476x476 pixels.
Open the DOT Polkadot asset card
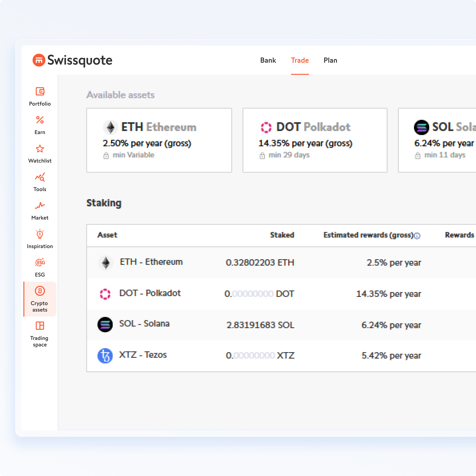coord(315,140)
